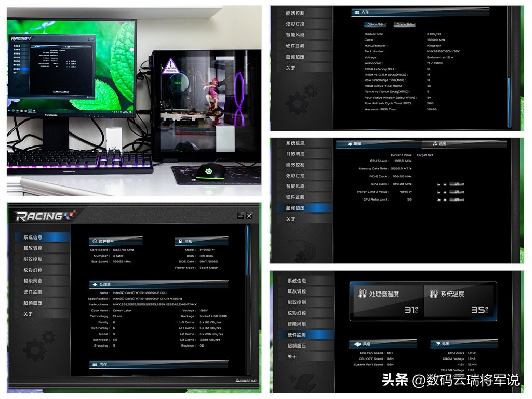Click memory icon beside 内存 in Racing main window
This screenshot has width=532, height=399.
coord(95,364)
